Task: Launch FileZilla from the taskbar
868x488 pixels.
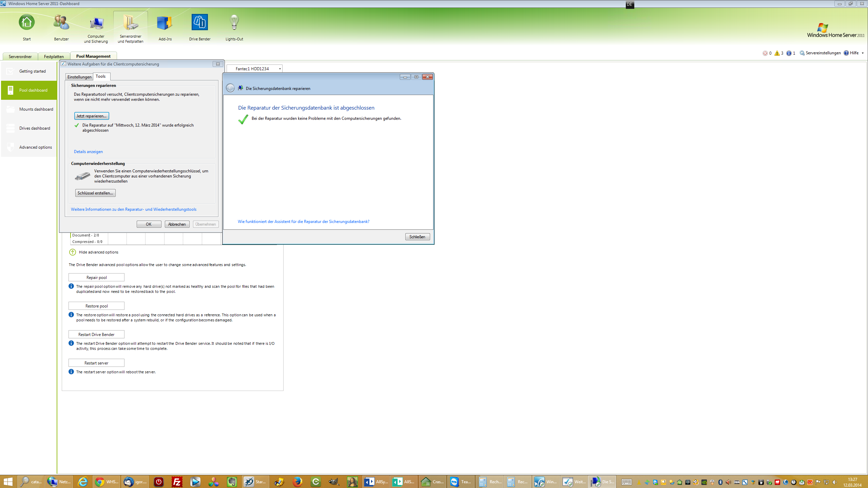Action: [176, 482]
